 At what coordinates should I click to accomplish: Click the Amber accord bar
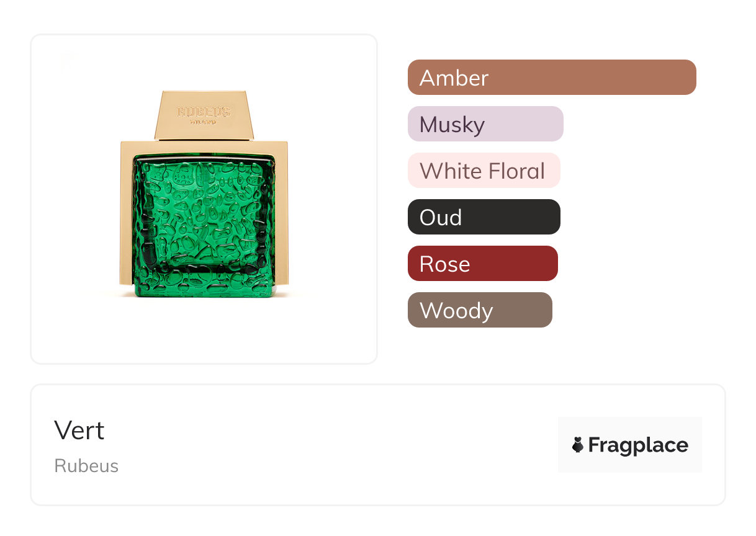tap(551, 78)
